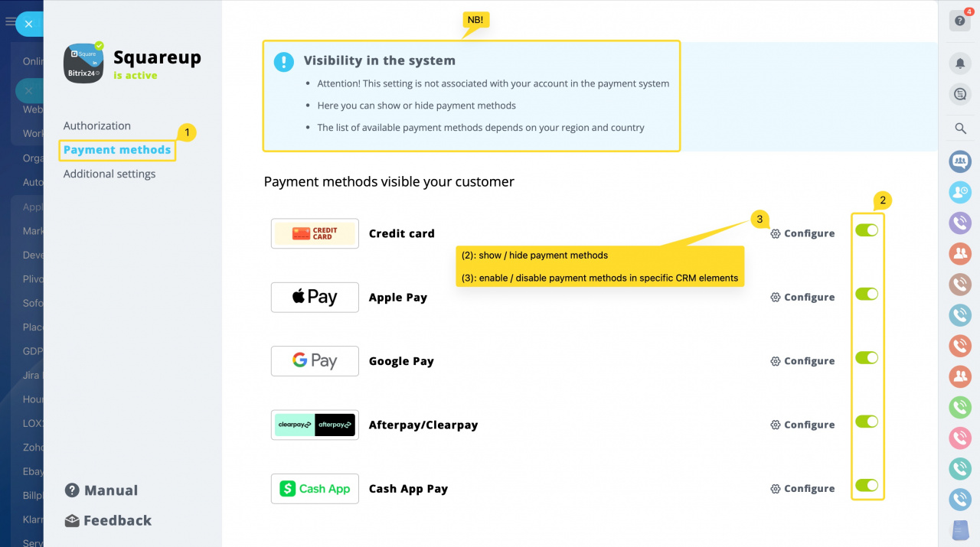Disable the Afterpay/Clearpay toggle
Viewport: 980px width, 547px height.
pyautogui.click(x=867, y=422)
